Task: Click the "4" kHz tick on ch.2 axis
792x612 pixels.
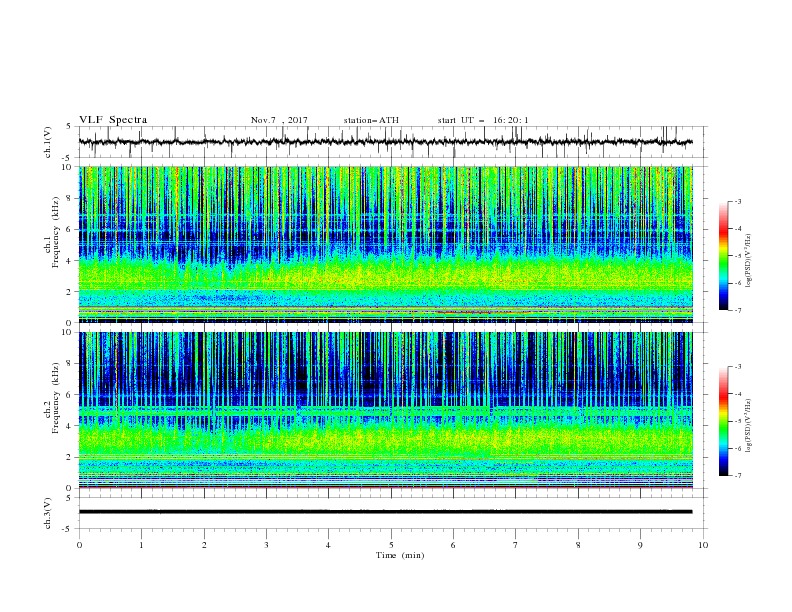Action: 70,426
